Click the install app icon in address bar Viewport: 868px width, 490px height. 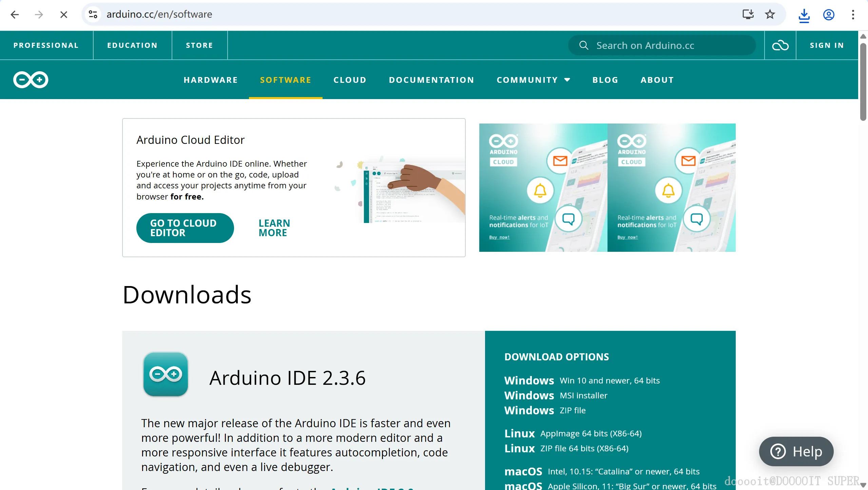[x=748, y=14]
